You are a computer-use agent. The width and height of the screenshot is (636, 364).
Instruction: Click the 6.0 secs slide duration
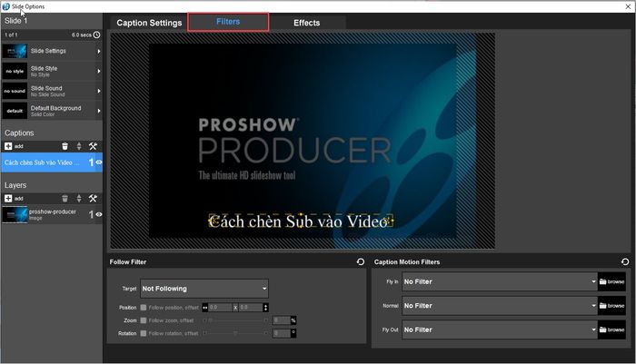tap(82, 34)
